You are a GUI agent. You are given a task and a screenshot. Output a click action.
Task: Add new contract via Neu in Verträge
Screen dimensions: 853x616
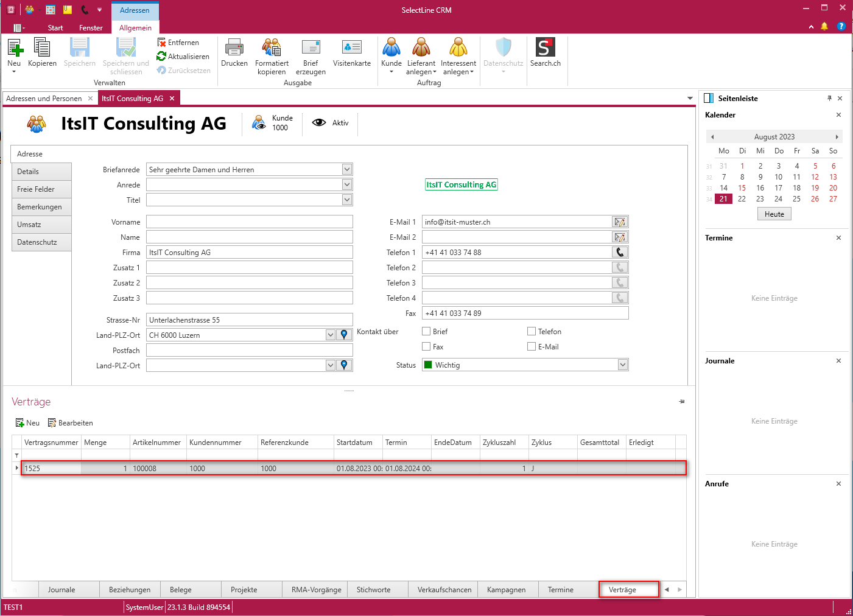click(27, 423)
